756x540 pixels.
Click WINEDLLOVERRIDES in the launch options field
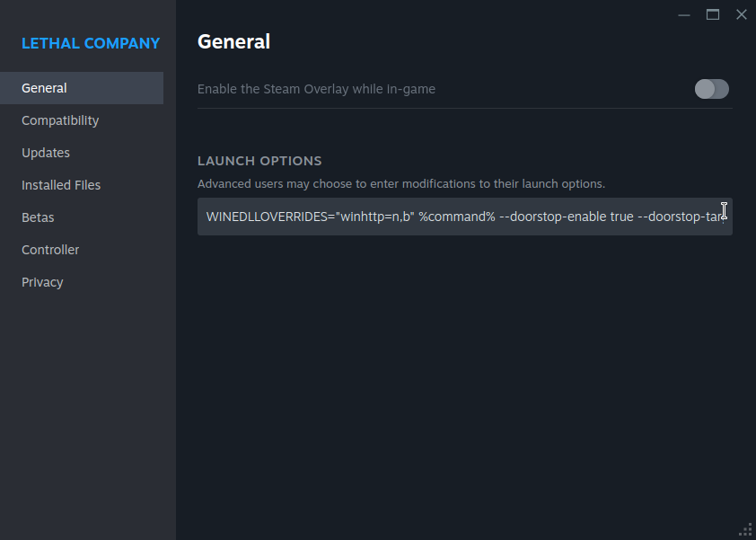pyautogui.click(x=263, y=217)
